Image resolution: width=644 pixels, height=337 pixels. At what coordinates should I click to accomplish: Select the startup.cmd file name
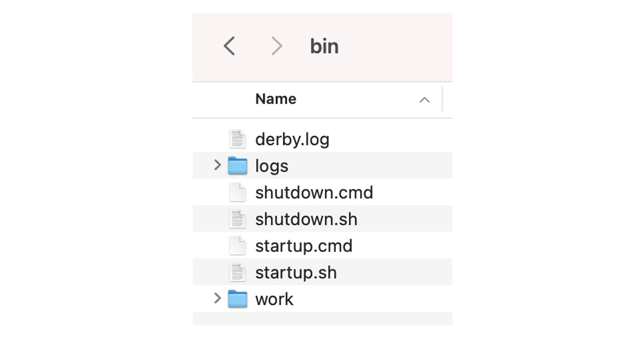[x=304, y=246]
